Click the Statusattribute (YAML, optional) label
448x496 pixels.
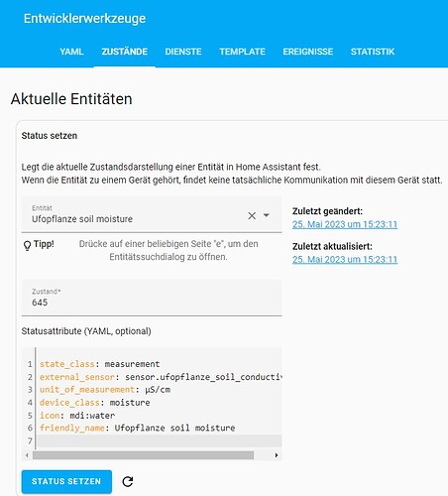(x=86, y=331)
